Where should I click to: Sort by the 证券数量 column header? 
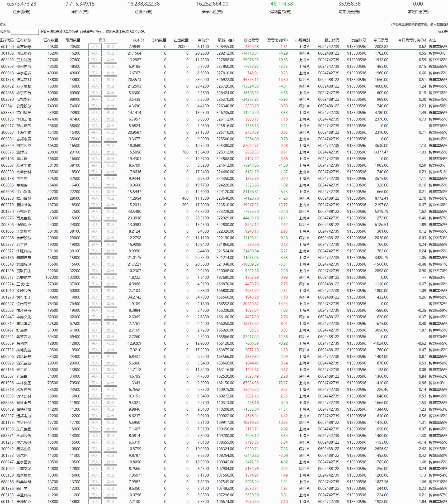(x=51, y=40)
